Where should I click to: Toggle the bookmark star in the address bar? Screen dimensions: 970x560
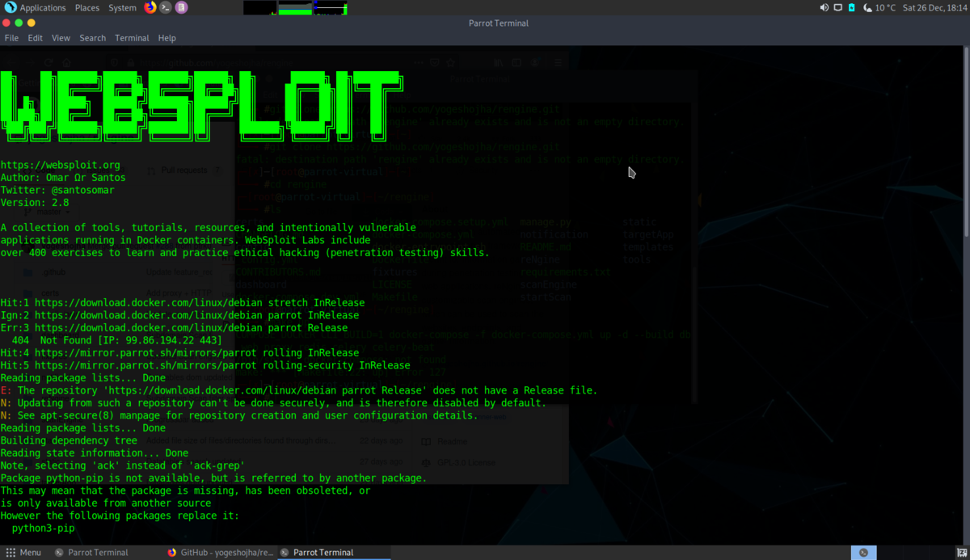pos(450,62)
